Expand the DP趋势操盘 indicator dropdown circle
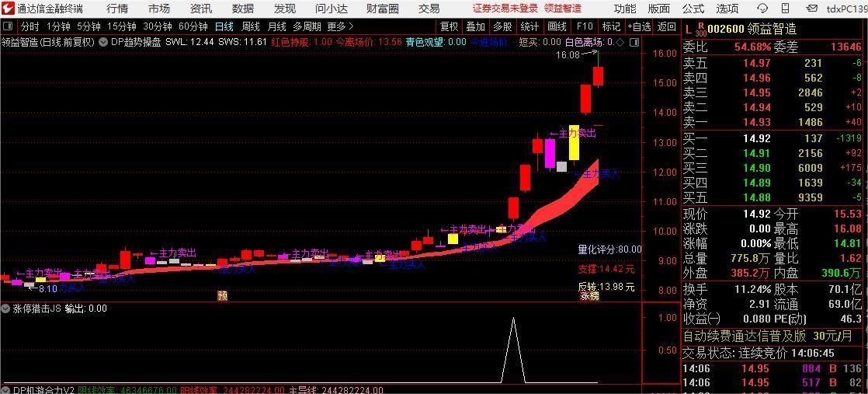The height and width of the screenshot is (394, 868). [x=103, y=41]
